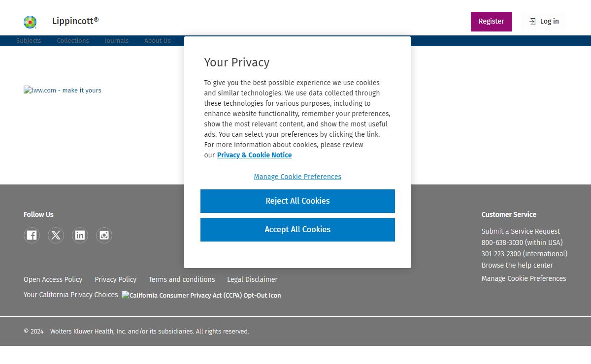Open the Collections menu
The width and height of the screenshot is (591, 364).
click(73, 41)
